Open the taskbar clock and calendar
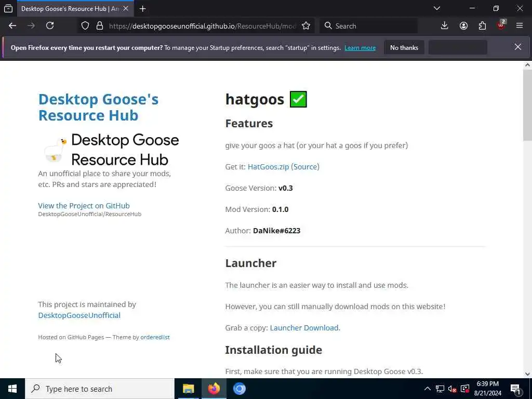This screenshot has height=399, width=532. pyautogui.click(x=487, y=389)
